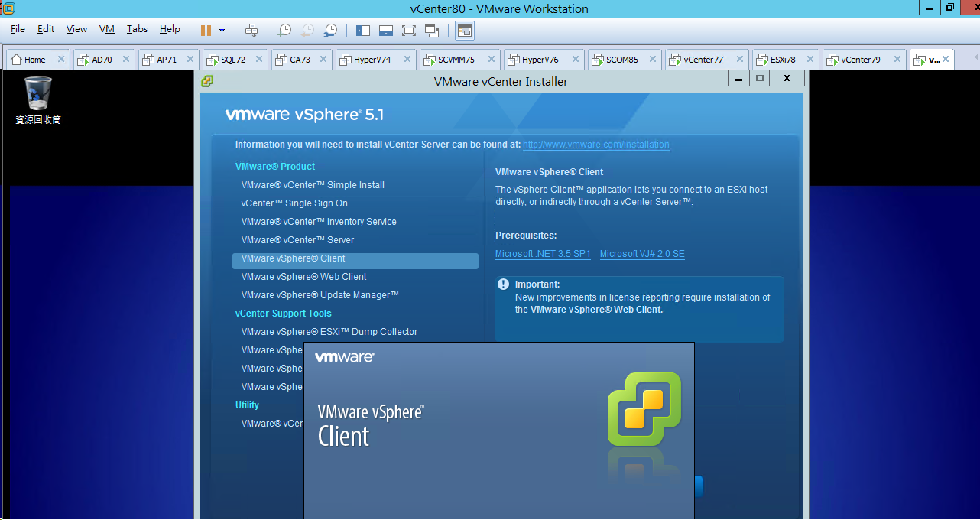The width and height of the screenshot is (980, 520).
Task: Enter full screen mode
Action: click(409, 30)
